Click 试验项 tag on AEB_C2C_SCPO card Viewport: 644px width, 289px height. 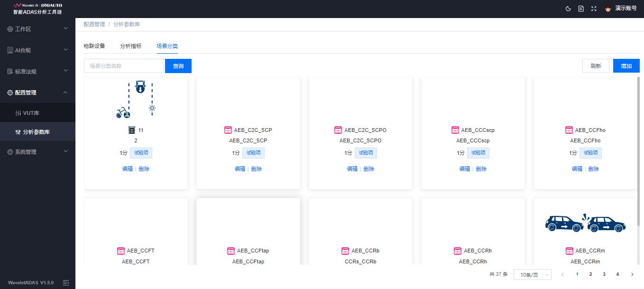(x=366, y=153)
